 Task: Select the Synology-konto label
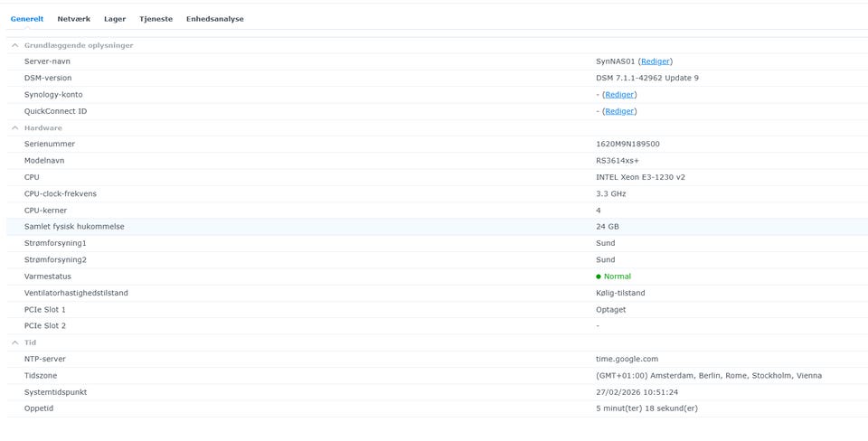53,95
